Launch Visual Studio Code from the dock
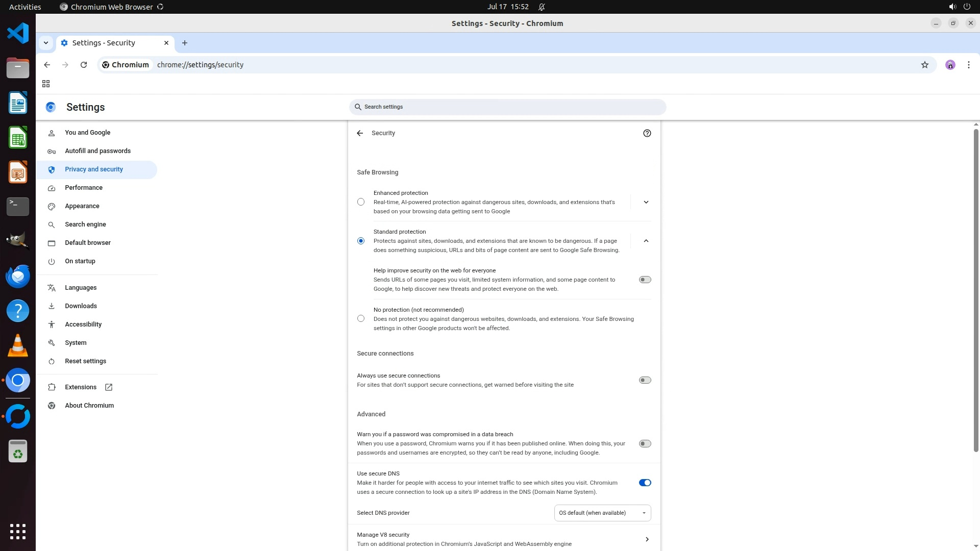This screenshot has height=551, width=980. click(x=18, y=34)
